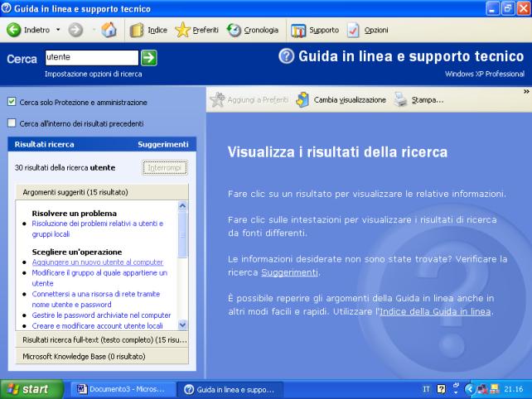Viewport: 532px width, 399px height.
Task: Click the IT language indicator in tray
Action: click(x=426, y=389)
